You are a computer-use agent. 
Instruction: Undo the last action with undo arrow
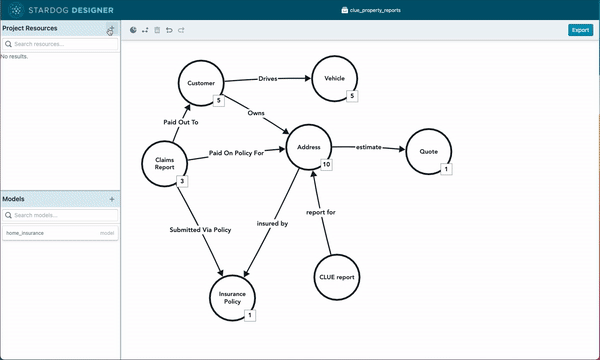(x=169, y=30)
